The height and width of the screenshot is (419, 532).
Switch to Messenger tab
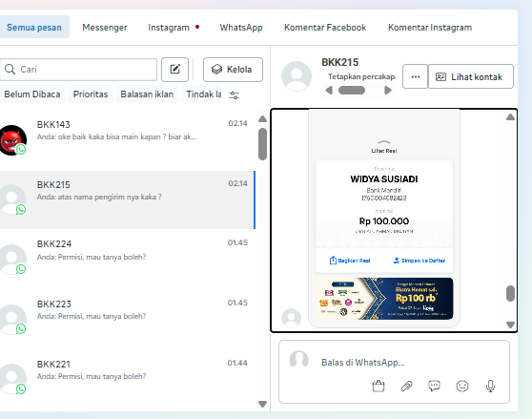click(x=105, y=28)
